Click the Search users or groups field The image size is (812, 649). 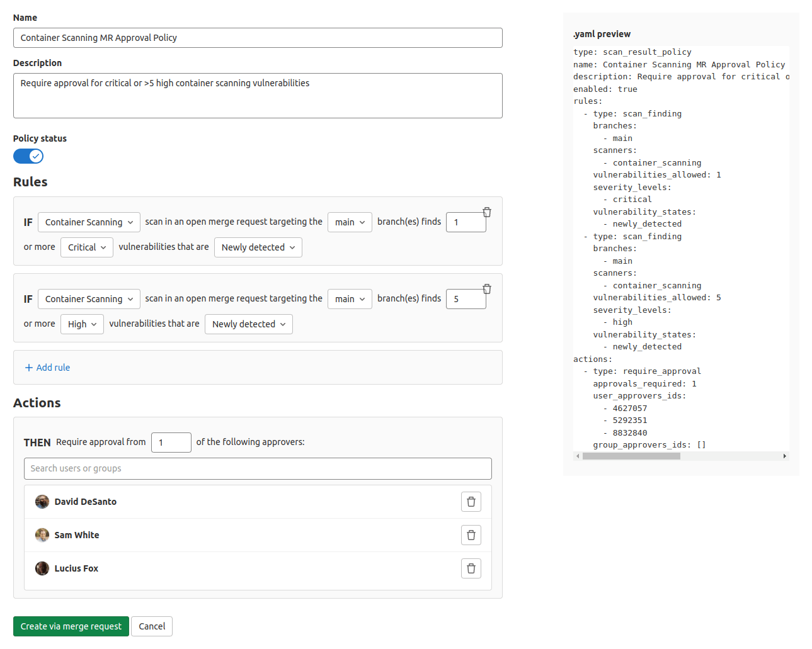click(258, 468)
